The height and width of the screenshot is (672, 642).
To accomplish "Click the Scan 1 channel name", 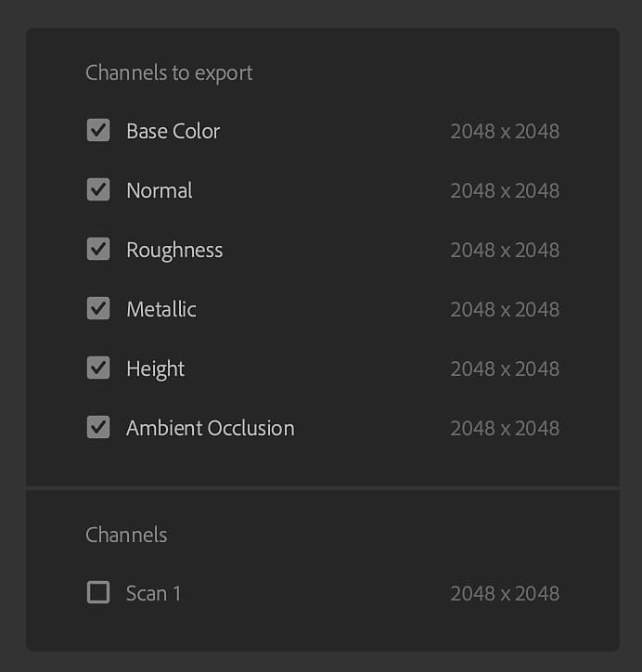I will click(153, 593).
